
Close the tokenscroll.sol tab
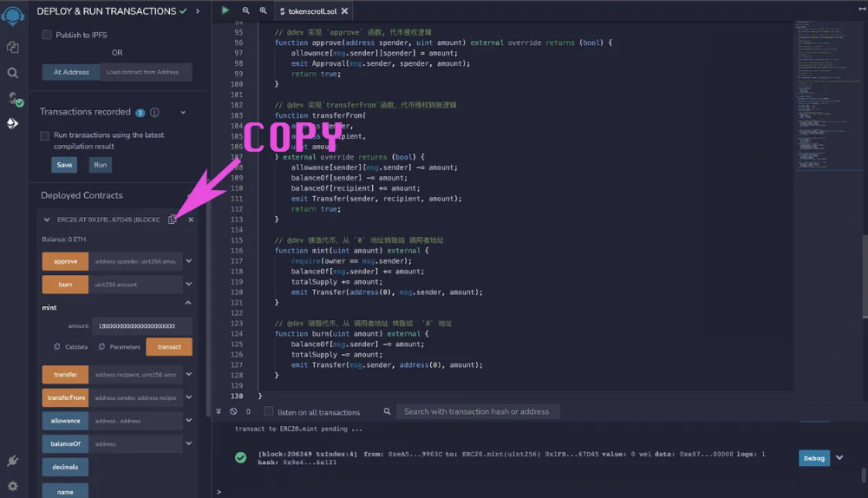(x=344, y=11)
